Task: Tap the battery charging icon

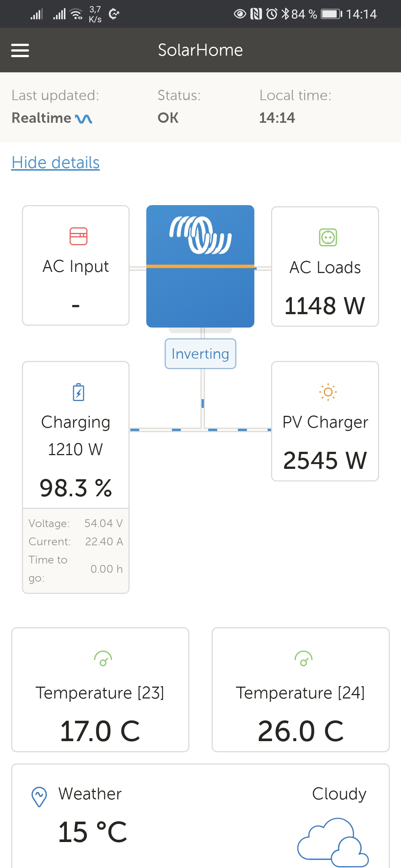Action: click(x=78, y=392)
